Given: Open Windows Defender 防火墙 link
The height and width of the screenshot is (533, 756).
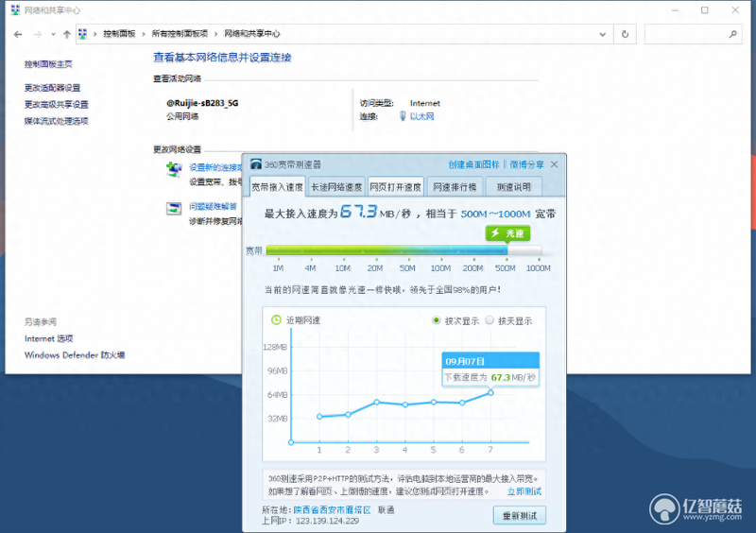Looking at the screenshot, I should [75, 355].
